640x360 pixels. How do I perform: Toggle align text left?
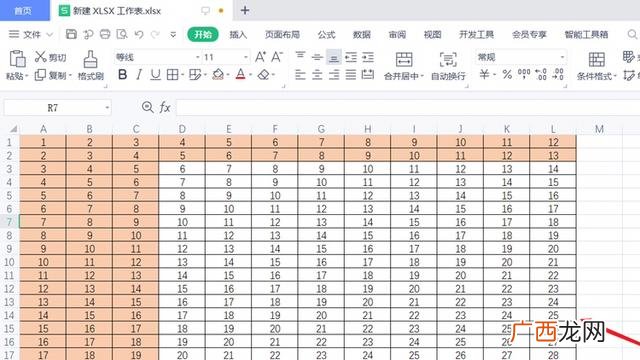click(x=300, y=75)
